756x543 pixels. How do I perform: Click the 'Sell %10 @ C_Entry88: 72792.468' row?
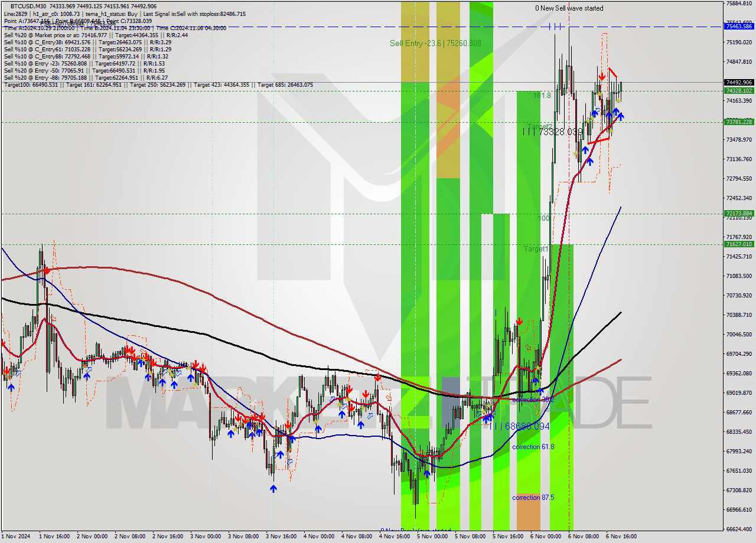point(87,57)
